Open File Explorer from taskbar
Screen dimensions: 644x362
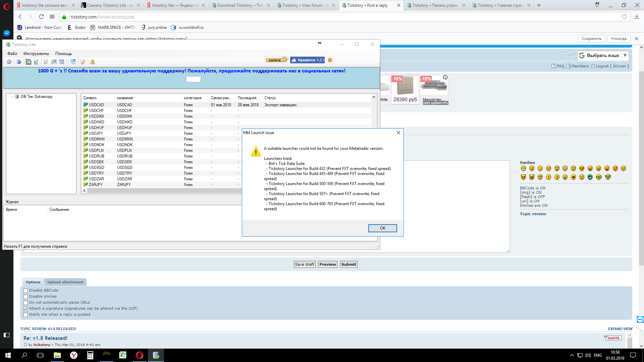point(57,355)
